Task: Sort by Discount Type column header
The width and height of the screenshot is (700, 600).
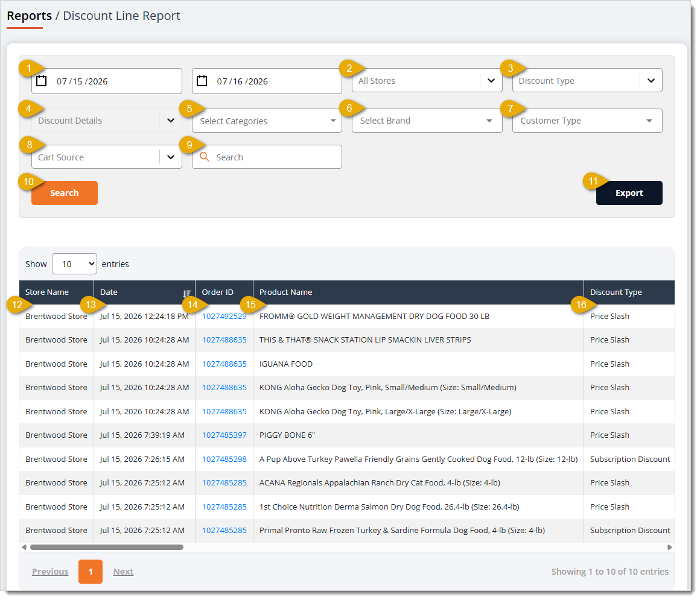Action: pyautogui.click(x=629, y=292)
